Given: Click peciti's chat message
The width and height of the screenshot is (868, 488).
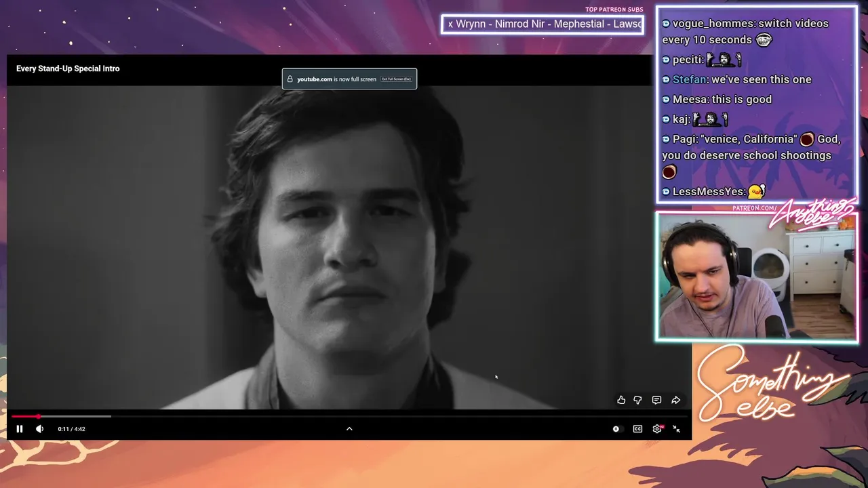Looking at the screenshot, I should [x=703, y=60].
